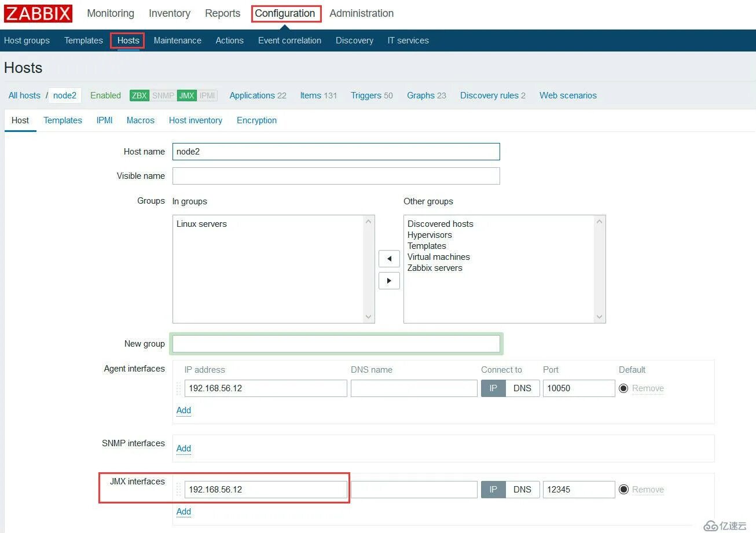Image resolution: width=756 pixels, height=533 pixels.
Task: Open Discovery rules 2 link
Action: 493,95
